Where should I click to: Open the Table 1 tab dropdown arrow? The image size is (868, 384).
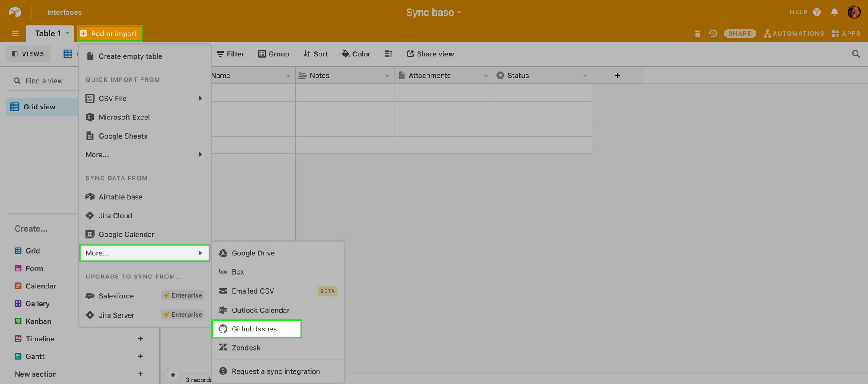[x=67, y=33]
